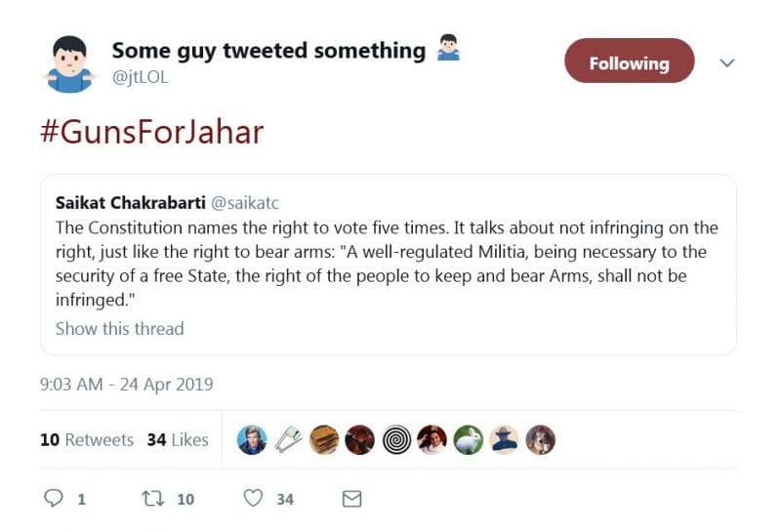This screenshot has width=781, height=532.
Task: Open the @jtLOL profile avatar
Action: (69, 63)
